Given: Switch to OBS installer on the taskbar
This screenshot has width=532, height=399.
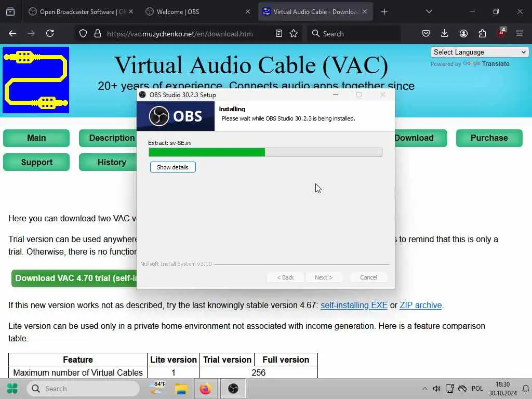Looking at the screenshot, I should (233, 389).
